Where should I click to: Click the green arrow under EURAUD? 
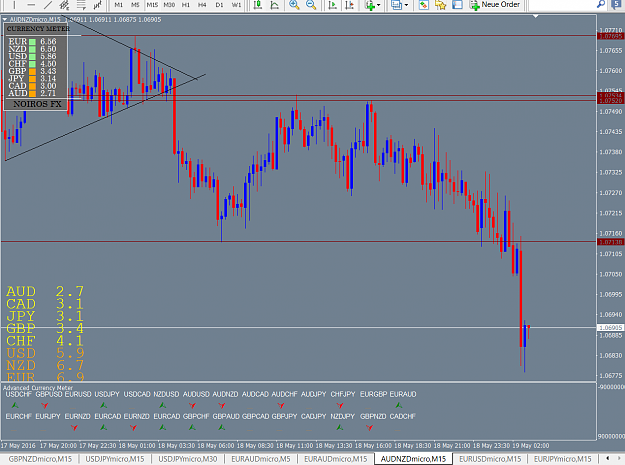click(399, 405)
